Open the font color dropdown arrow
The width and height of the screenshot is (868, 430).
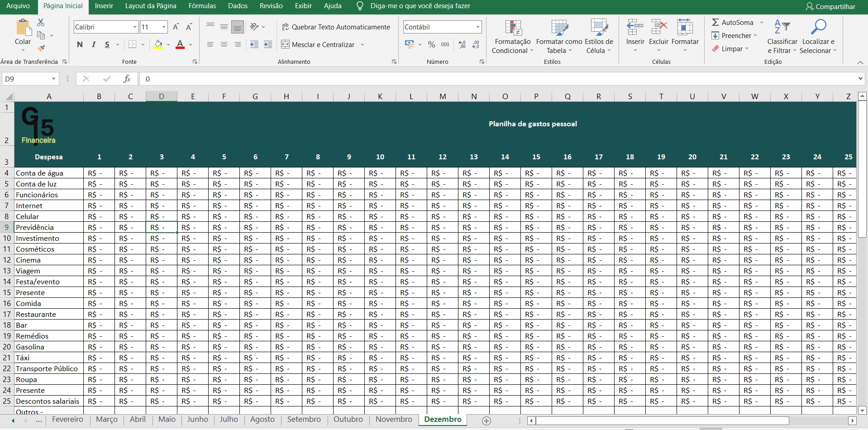click(191, 45)
